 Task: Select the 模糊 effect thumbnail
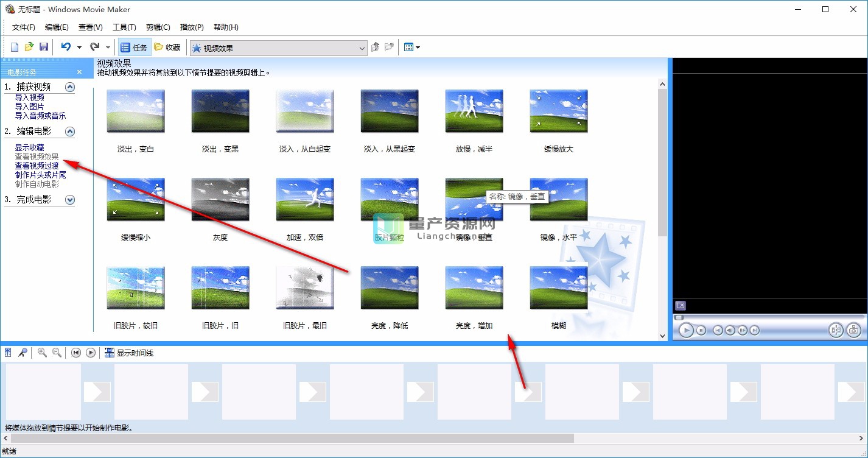tap(558, 287)
